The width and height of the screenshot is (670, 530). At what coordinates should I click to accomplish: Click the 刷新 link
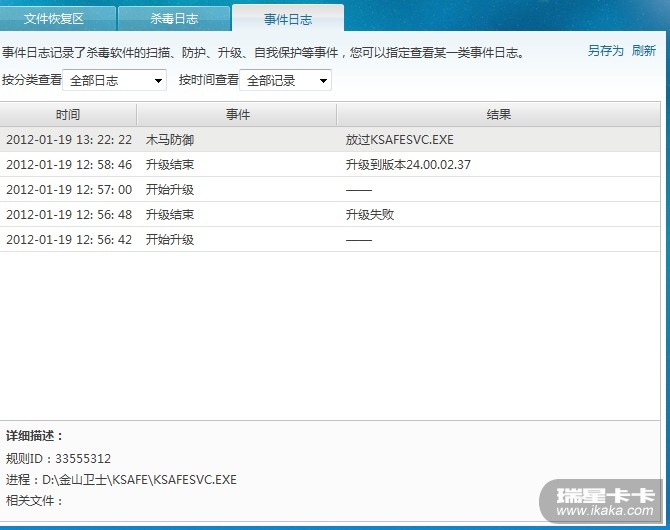pos(644,51)
